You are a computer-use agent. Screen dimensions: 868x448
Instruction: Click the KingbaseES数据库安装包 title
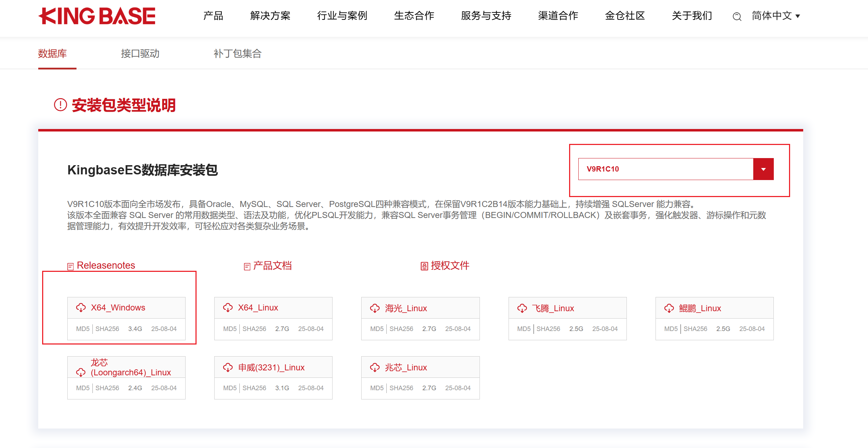coord(142,170)
